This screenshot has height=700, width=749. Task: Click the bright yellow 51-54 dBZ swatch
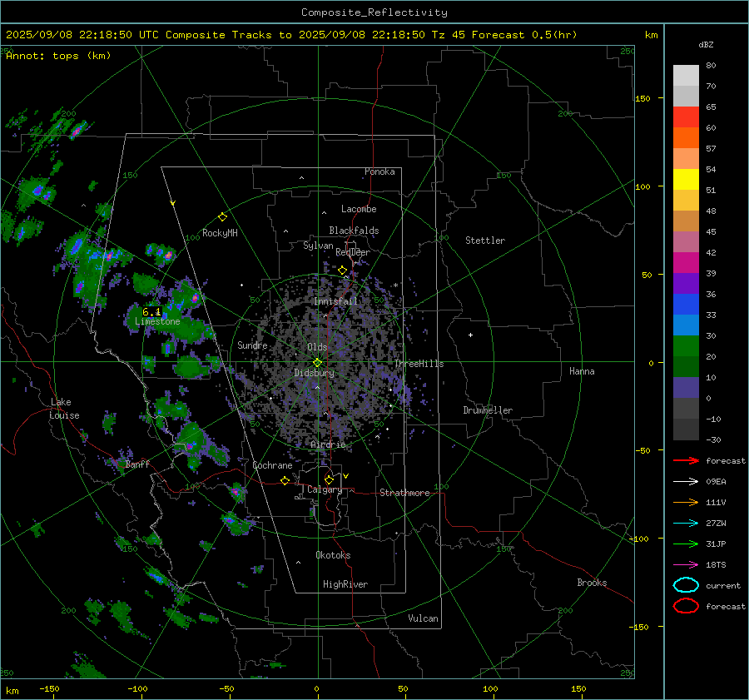[x=686, y=180]
